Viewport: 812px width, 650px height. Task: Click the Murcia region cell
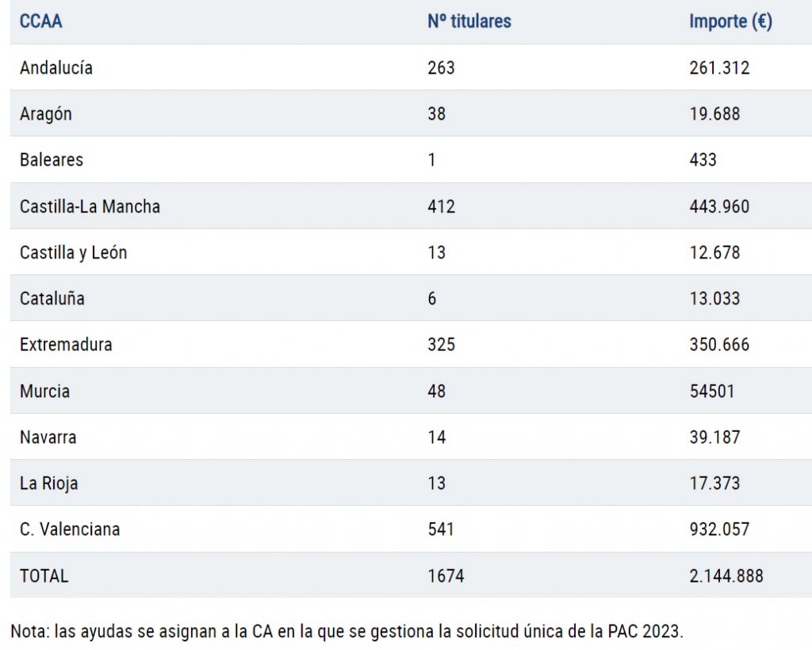(44, 392)
